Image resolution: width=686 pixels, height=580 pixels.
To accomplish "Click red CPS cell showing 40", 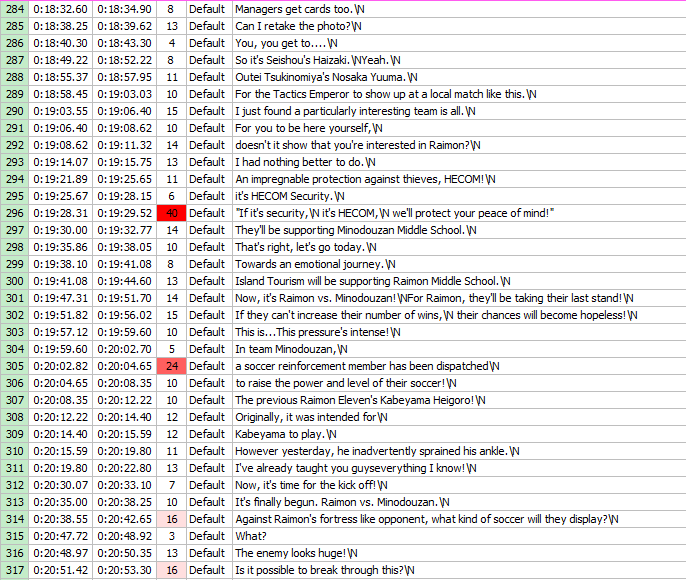I will (x=172, y=214).
